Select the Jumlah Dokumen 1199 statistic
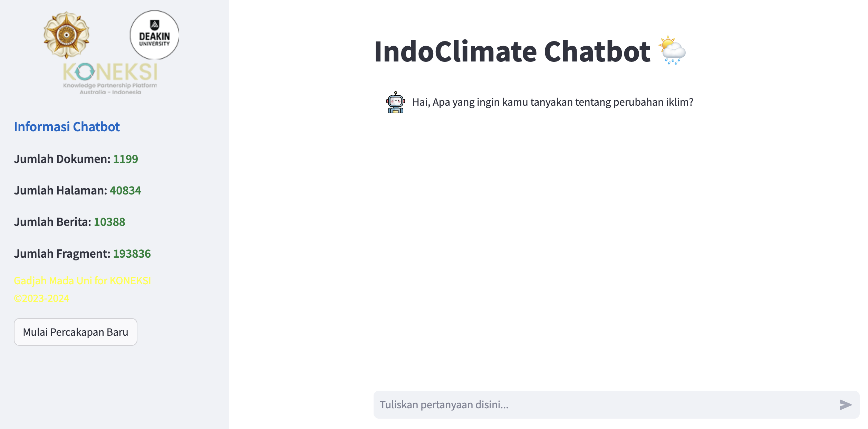This screenshot has width=868, height=429. [76, 159]
